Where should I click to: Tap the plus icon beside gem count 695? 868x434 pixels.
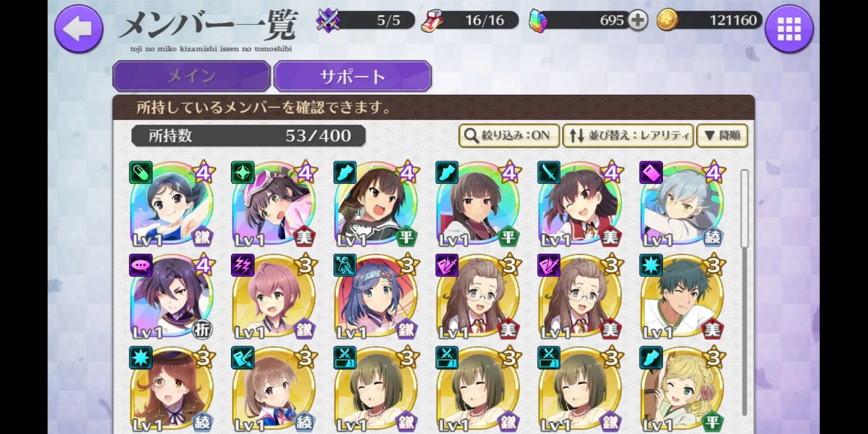(x=638, y=20)
